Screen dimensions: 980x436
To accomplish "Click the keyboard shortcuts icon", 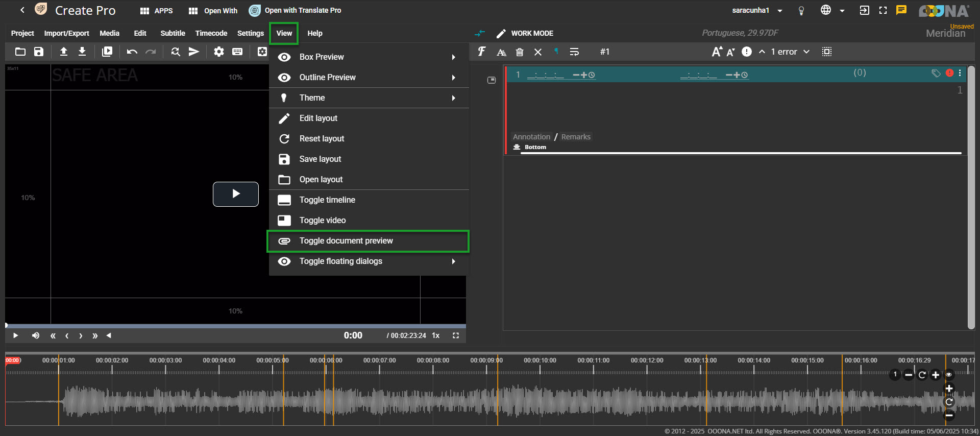I will point(237,52).
